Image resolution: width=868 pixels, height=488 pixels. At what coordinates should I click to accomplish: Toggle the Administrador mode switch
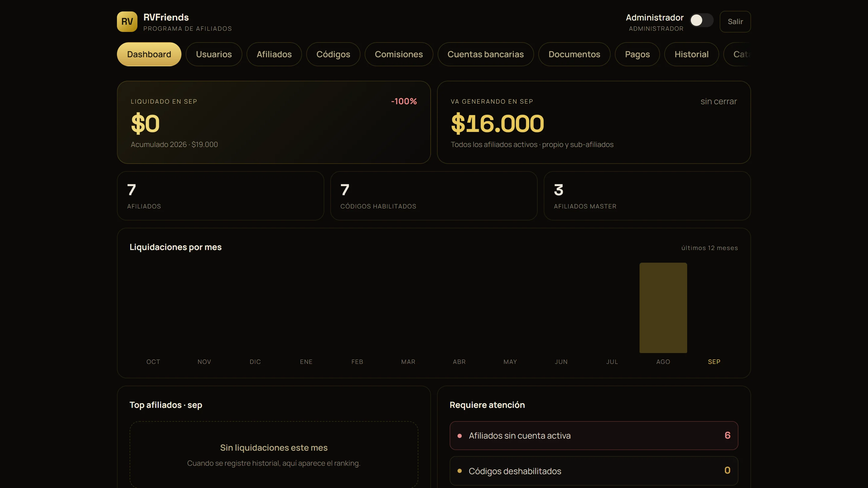point(702,20)
